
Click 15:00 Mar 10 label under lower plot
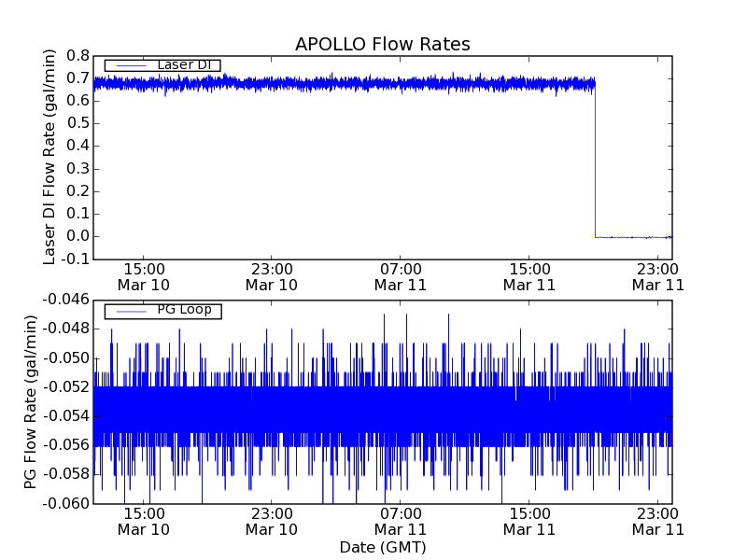pyautogui.click(x=143, y=521)
